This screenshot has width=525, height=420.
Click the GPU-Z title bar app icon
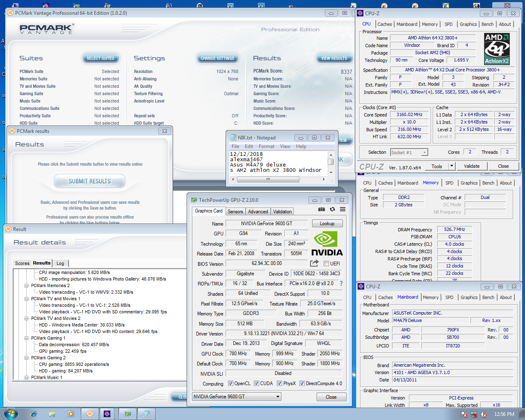[x=194, y=200]
